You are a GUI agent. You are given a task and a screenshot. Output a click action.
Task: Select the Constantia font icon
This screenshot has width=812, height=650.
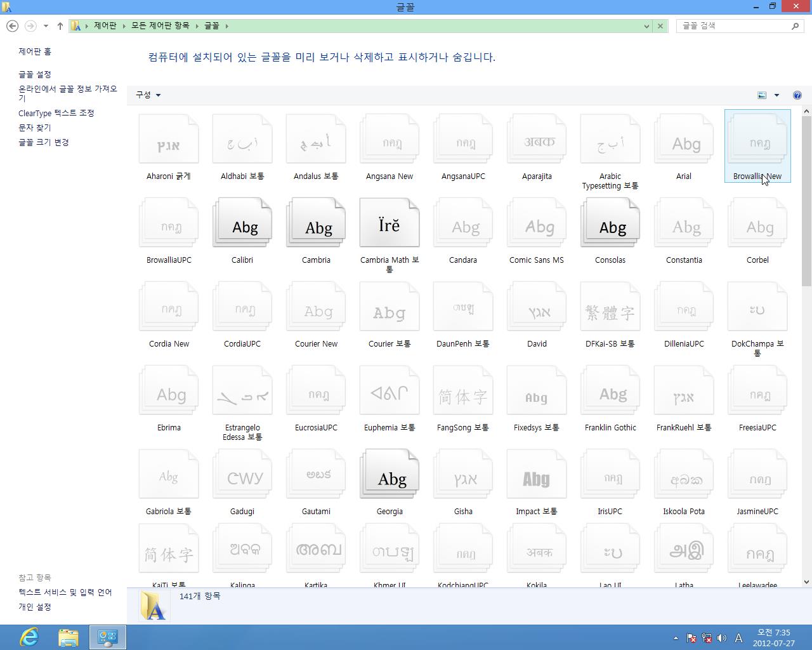click(x=684, y=223)
